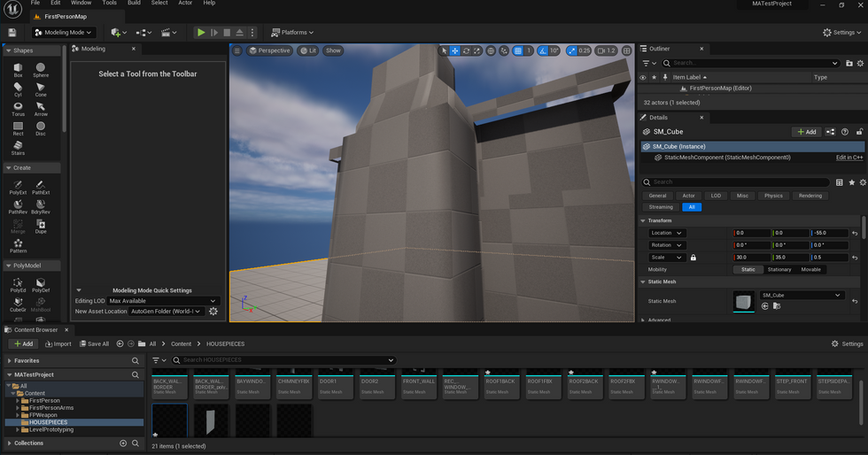The image size is (868, 455).
Task: Choose the Torus shape tool
Action: [18, 108]
